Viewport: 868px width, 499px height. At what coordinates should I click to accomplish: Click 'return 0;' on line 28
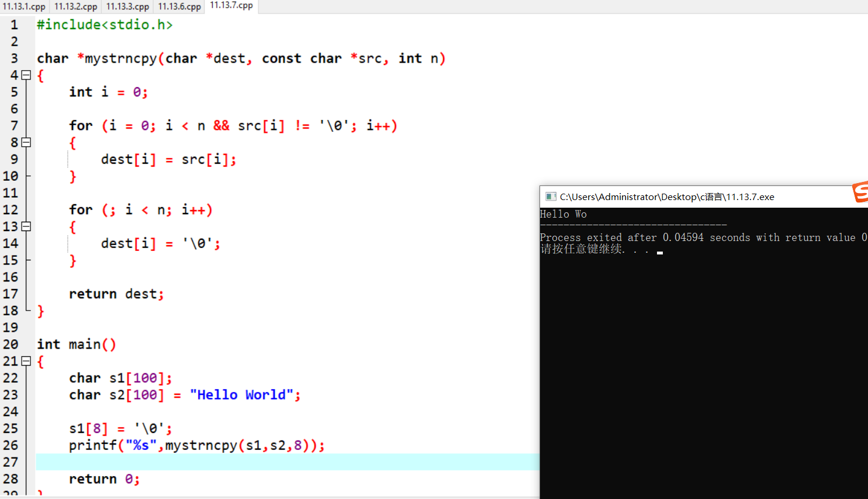pyautogui.click(x=104, y=479)
